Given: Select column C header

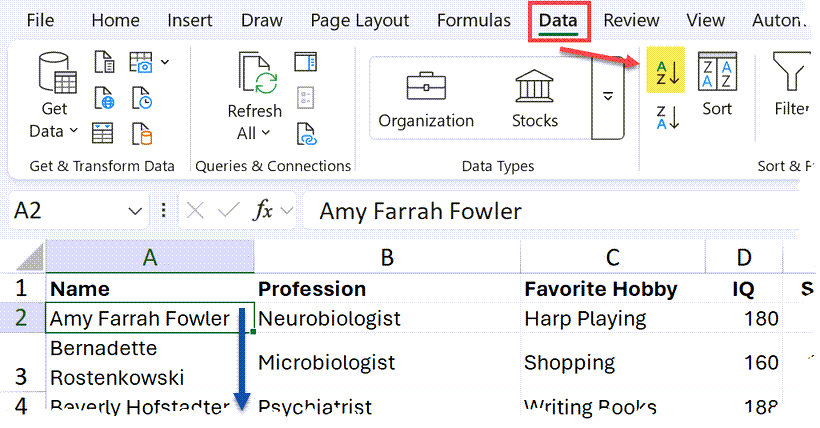Looking at the screenshot, I should point(612,257).
